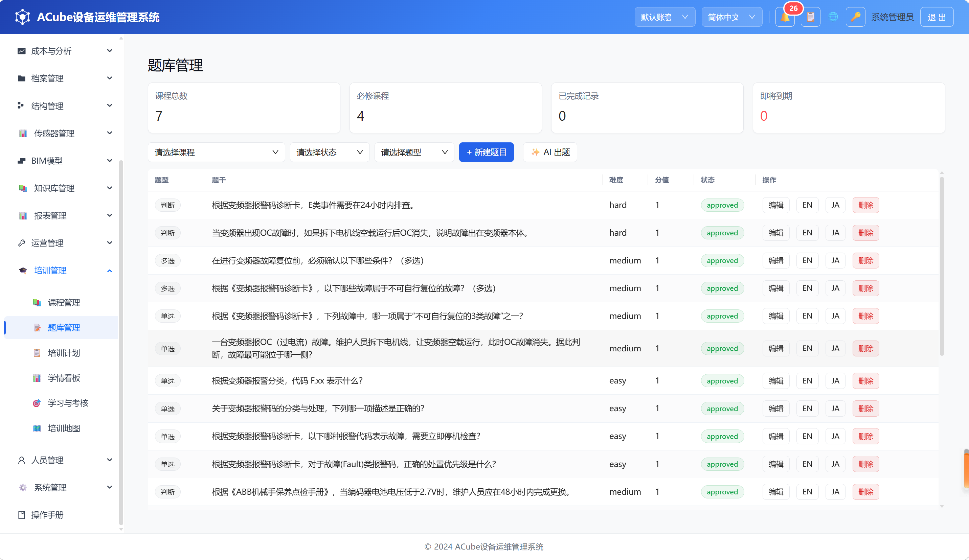Screen dimensions: 969x560
Task: Click the ACube cube logo icon
Action: click(x=22, y=17)
